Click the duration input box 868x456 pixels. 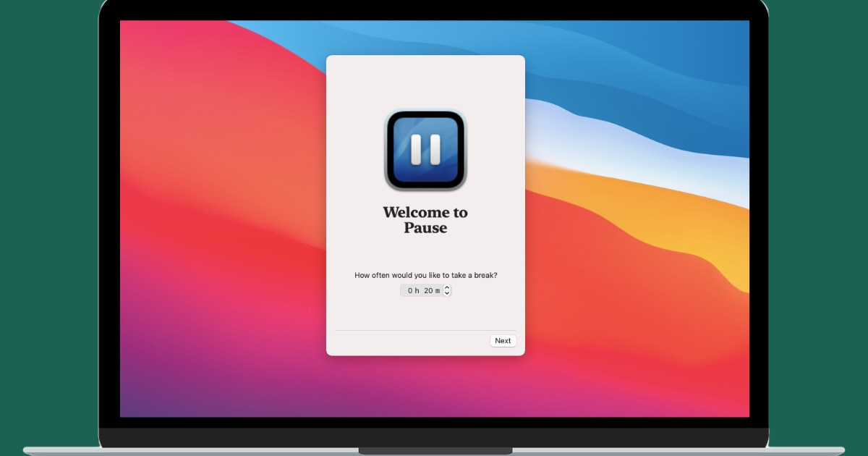coord(423,290)
